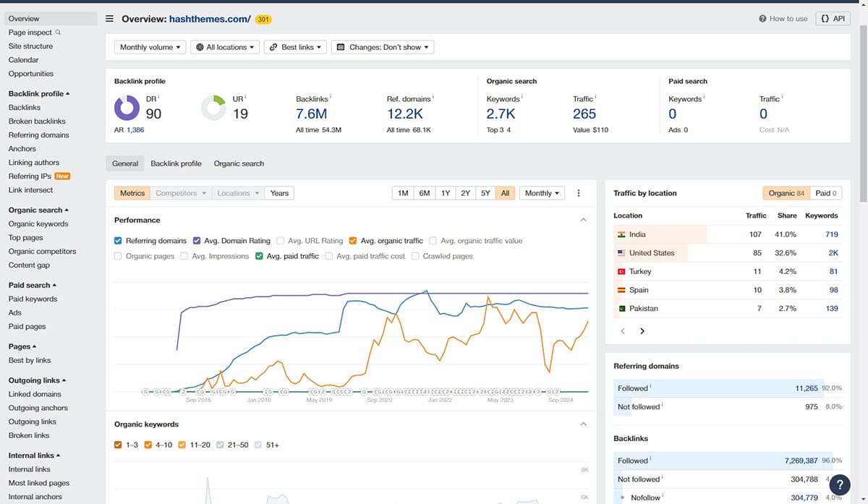Viewport: 868px width, 504px height.
Task: Click the India flag in location table
Action: (x=621, y=234)
